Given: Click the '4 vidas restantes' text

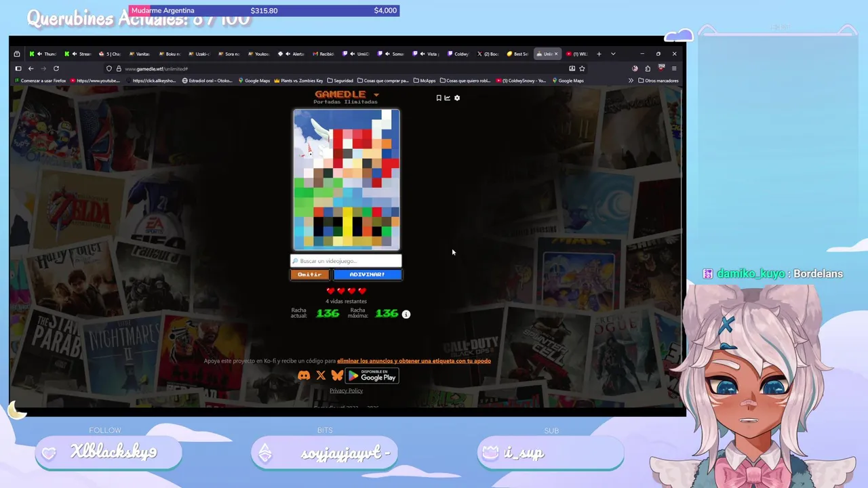Looking at the screenshot, I should (346, 301).
